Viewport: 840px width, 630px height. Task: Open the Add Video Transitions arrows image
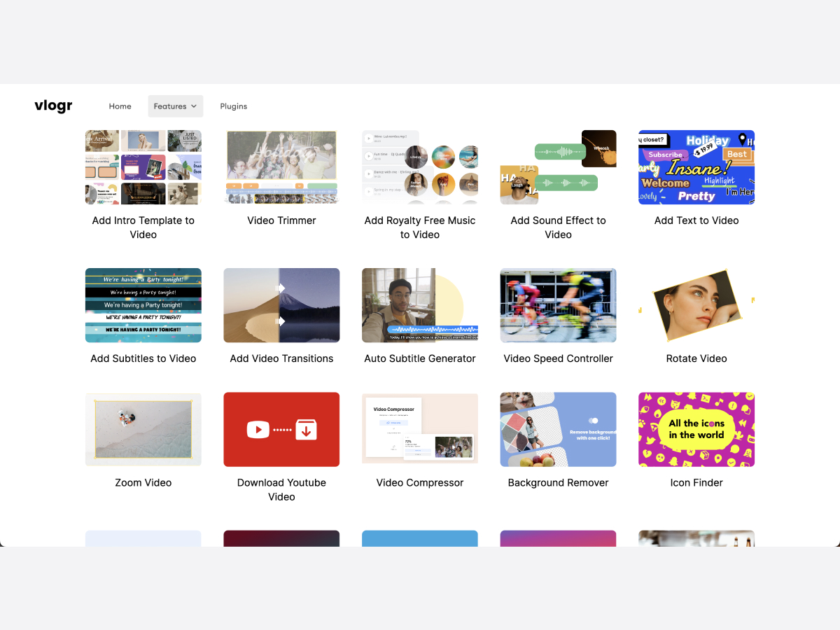[281, 305]
